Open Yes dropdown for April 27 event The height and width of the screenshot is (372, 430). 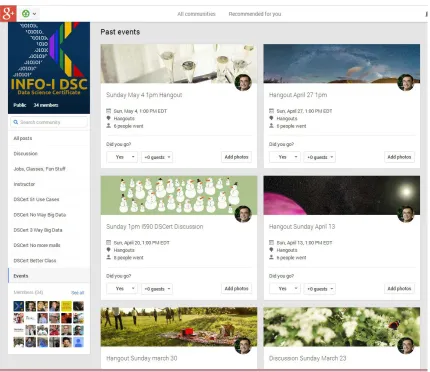point(285,157)
